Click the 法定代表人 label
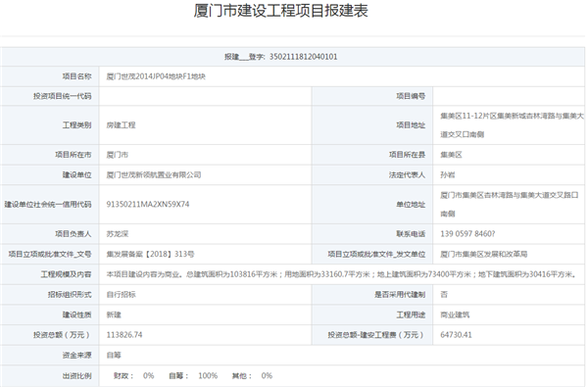This screenshot has height=387, width=588. tap(407, 174)
